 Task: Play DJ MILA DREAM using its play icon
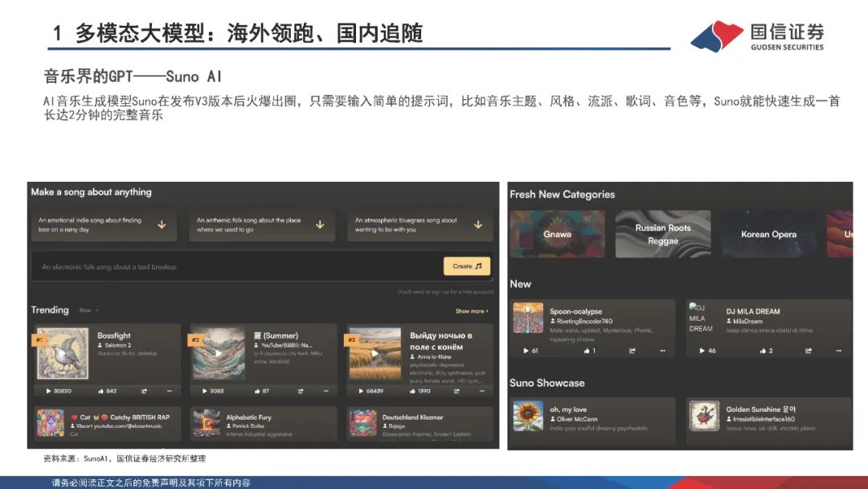702,351
